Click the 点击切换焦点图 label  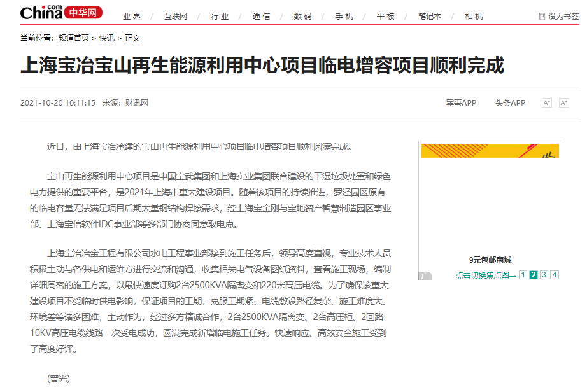482,274
